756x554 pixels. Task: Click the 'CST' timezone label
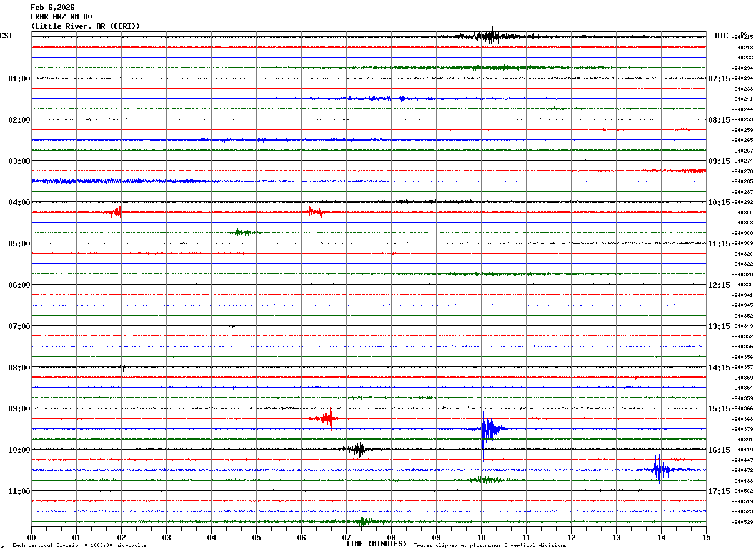click(x=6, y=36)
